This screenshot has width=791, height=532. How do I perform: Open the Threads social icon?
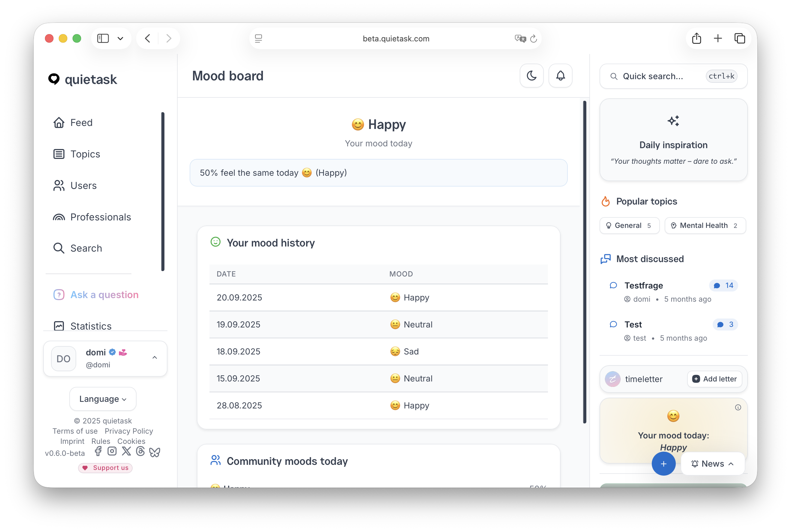(x=140, y=451)
